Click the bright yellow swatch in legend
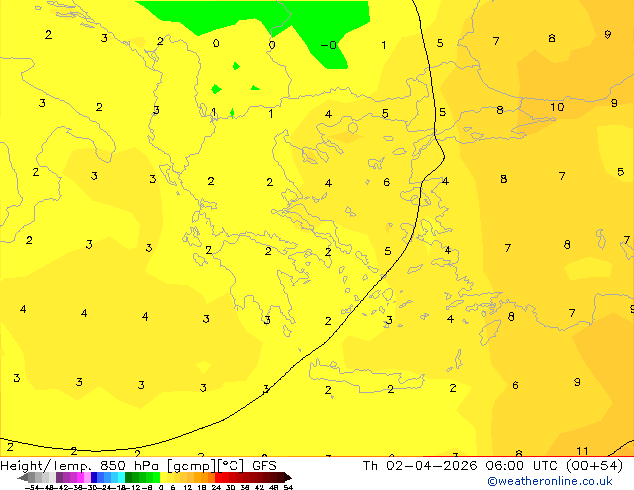This screenshot has width=634, height=490. pos(163,478)
